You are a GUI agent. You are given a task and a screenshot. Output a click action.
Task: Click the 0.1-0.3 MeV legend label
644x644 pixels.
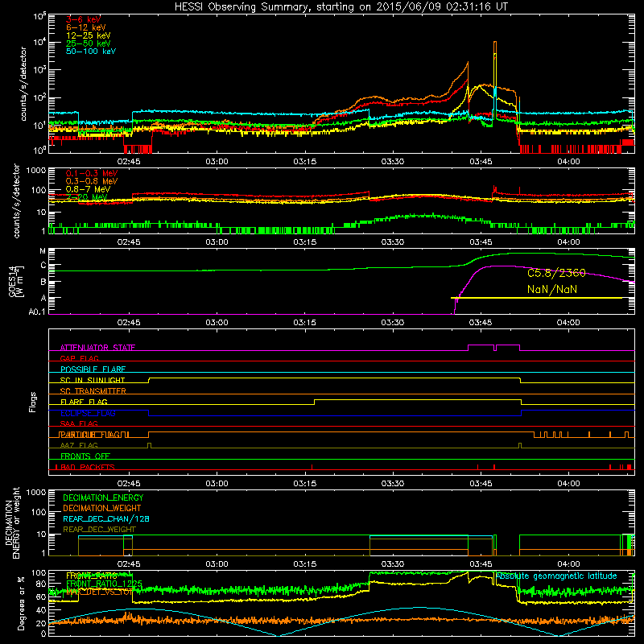tap(91, 173)
